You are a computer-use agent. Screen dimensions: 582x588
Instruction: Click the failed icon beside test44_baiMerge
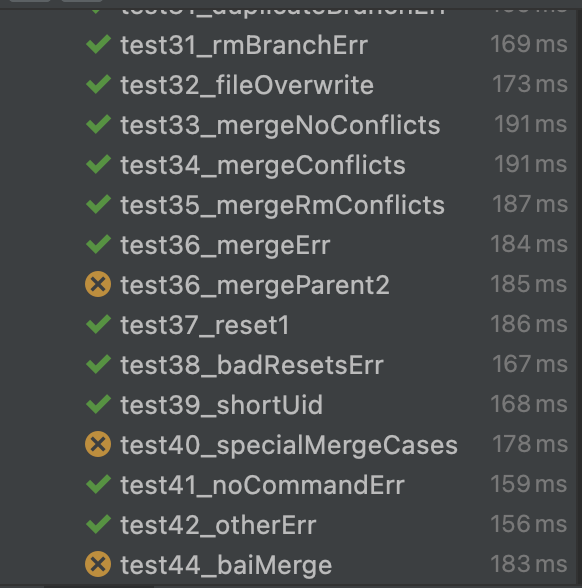click(98, 564)
